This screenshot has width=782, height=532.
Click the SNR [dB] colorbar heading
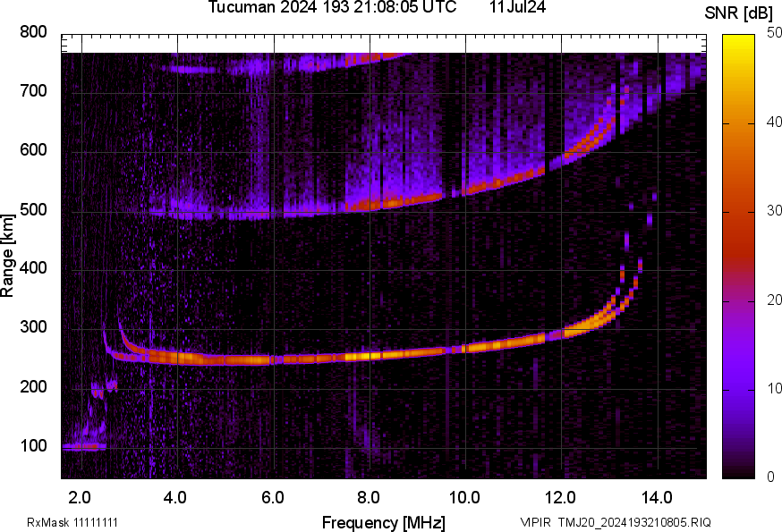pos(738,13)
